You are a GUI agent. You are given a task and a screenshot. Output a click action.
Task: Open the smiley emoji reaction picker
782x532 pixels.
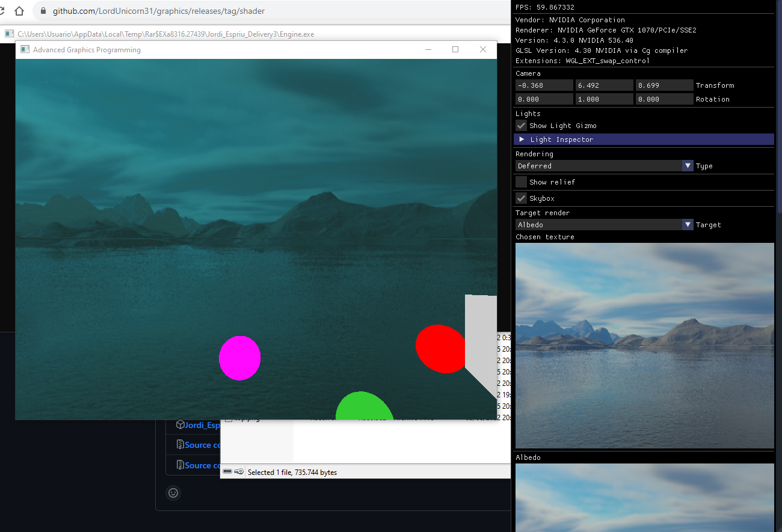[173, 493]
